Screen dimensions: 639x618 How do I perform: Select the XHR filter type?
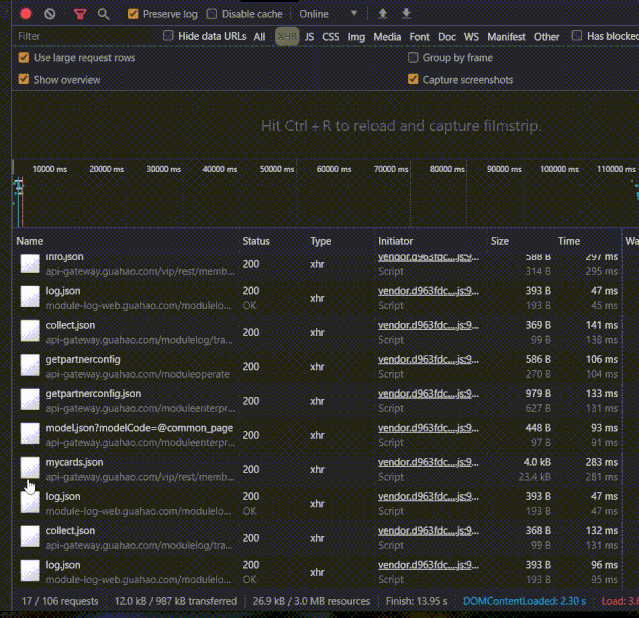(x=287, y=37)
